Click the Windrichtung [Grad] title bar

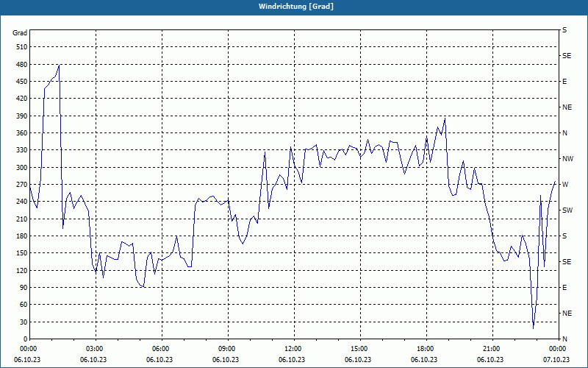(x=294, y=7)
